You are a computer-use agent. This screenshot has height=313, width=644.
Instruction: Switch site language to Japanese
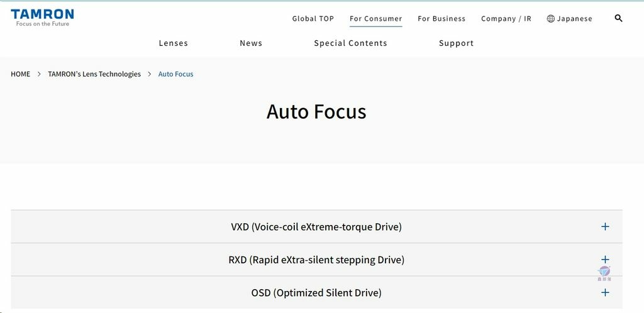pyautogui.click(x=574, y=18)
